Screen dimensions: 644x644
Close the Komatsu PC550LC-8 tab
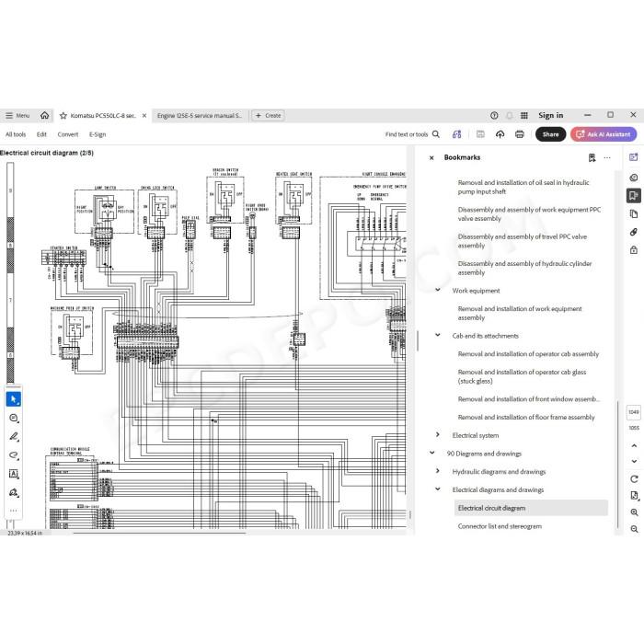144,116
